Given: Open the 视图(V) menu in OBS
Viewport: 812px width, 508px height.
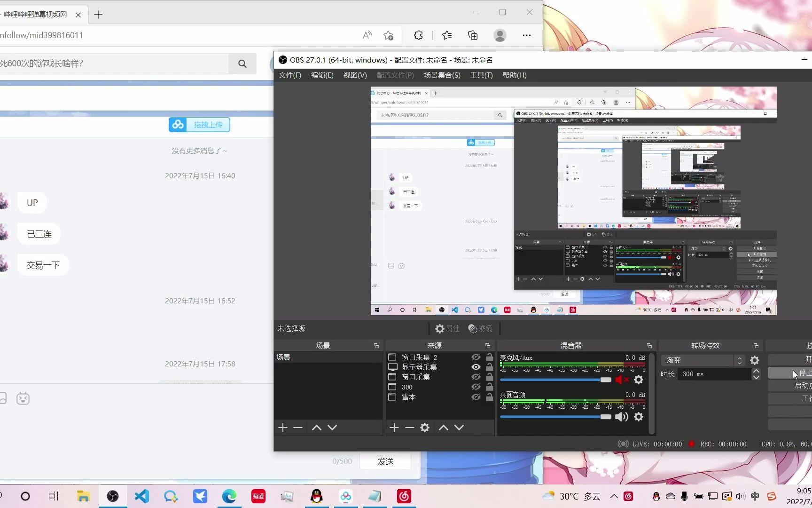Looking at the screenshot, I should pyautogui.click(x=355, y=75).
